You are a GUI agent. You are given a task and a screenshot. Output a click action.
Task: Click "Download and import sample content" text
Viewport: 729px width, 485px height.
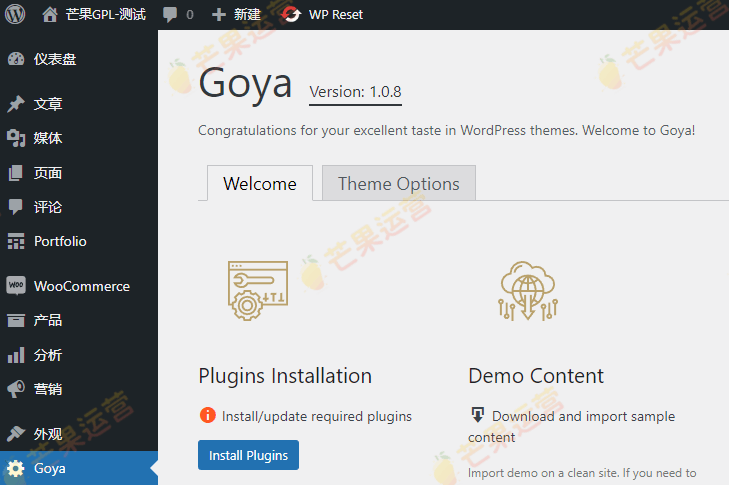pyautogui.click(x=571, y=426)
